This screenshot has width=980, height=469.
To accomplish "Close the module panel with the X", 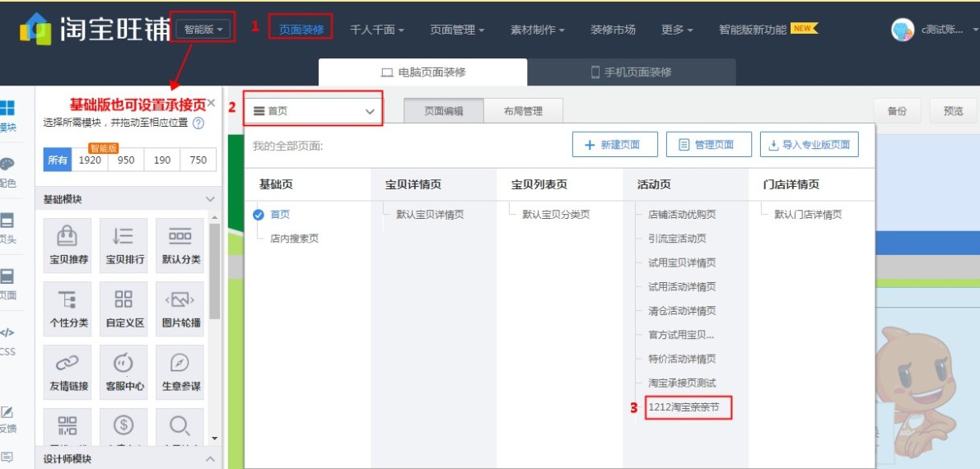I will tap(212, 103).
